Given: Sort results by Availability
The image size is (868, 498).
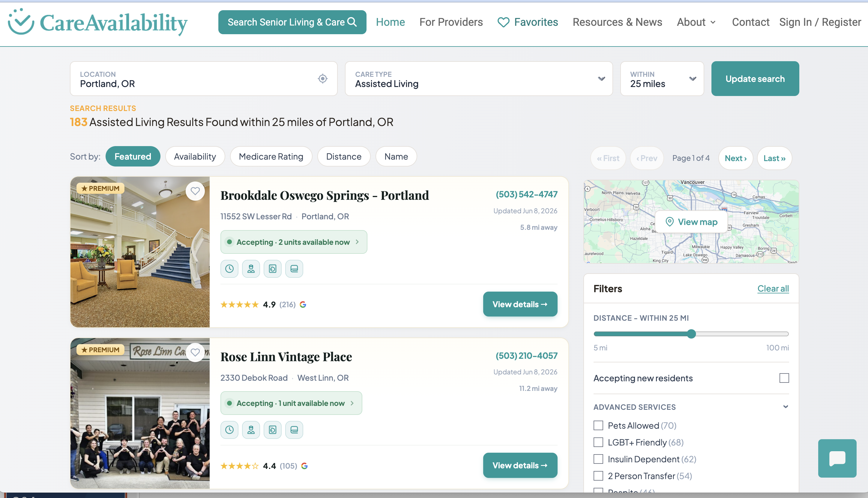Looking at the screenshot, I should tap(195, 157).
